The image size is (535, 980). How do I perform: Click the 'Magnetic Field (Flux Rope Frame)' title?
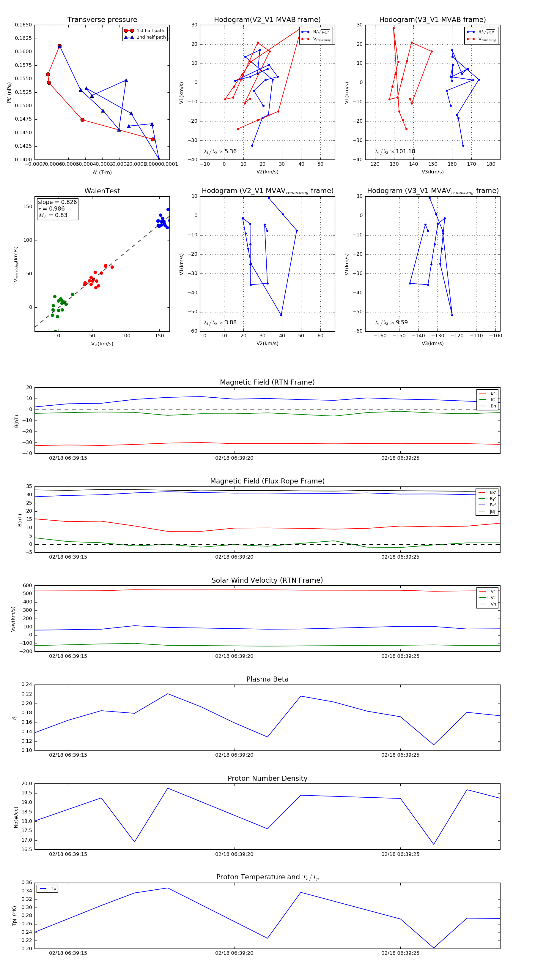click(x=267, y=481)
